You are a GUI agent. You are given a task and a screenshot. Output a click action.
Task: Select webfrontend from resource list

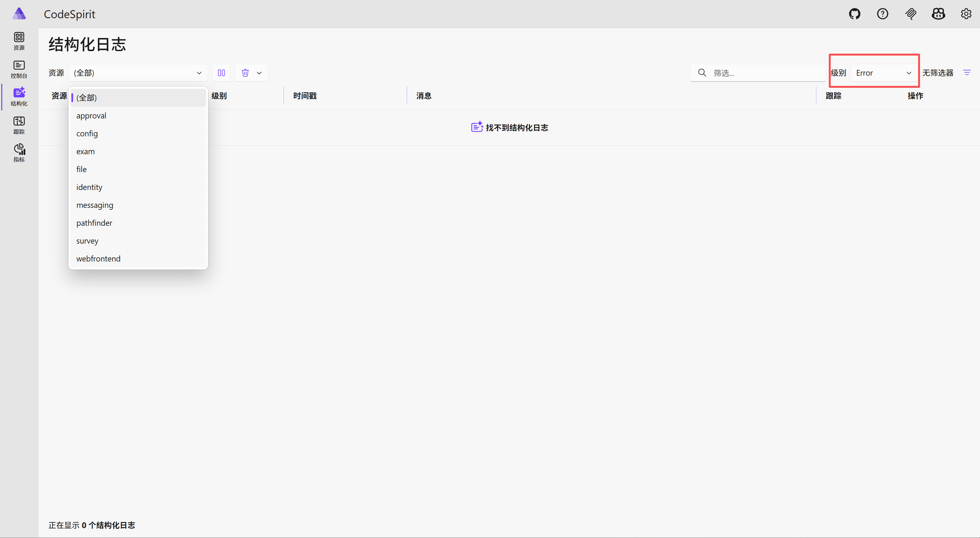99,259
